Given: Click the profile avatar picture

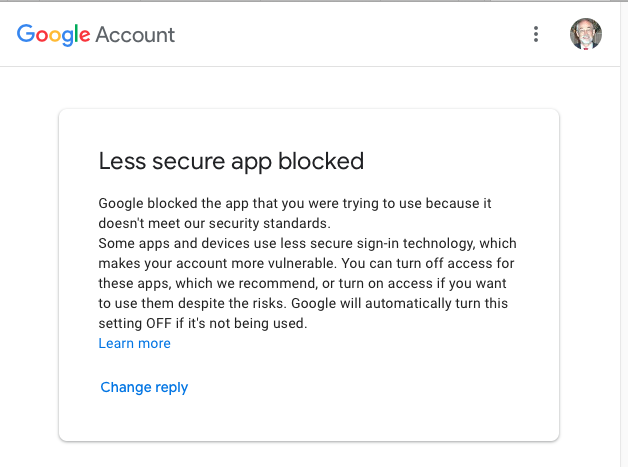Looking at the screenshot, I should click(586, 34).
